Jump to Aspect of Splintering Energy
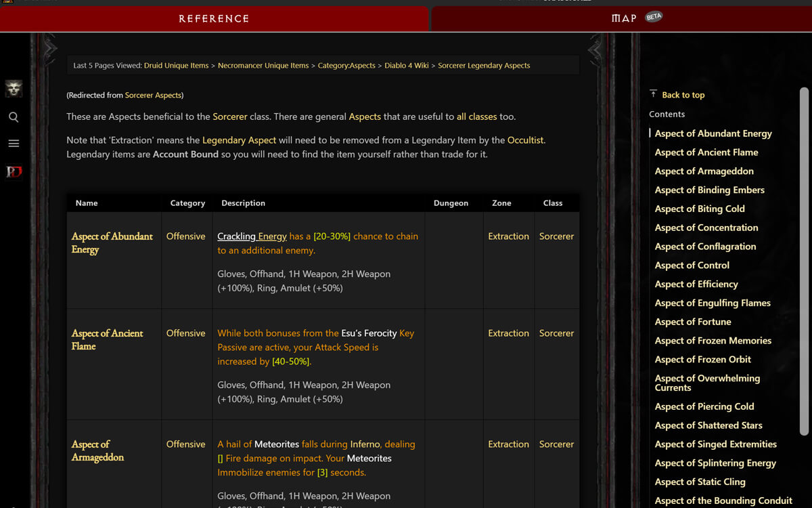The width and height of the screenshot is (812, 508). (715, 464)
